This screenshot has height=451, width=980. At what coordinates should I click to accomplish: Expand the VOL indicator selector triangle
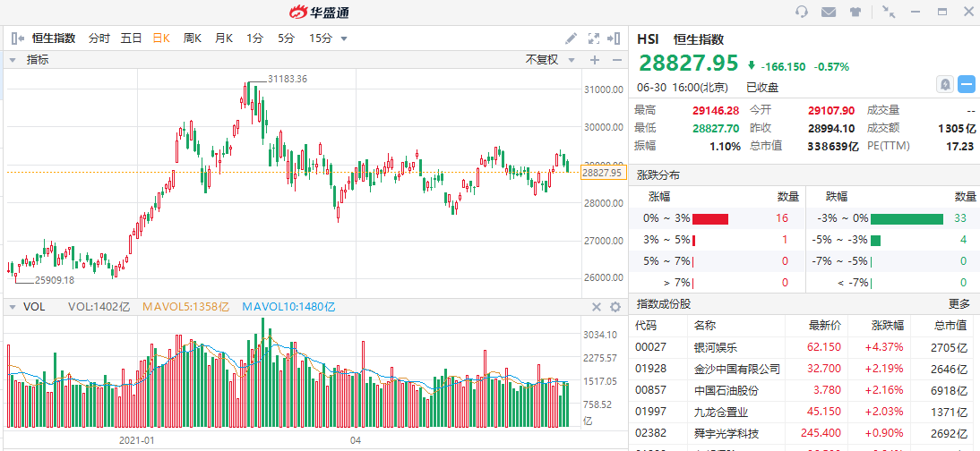pyautogui.click(x=13, y=307)
